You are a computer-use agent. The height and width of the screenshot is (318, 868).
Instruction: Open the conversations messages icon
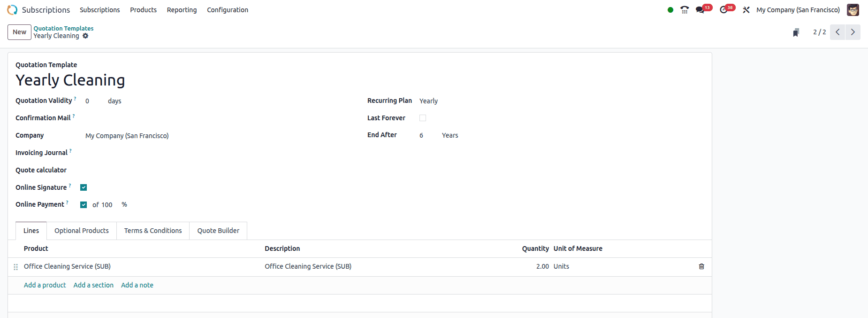click(700, 10)
